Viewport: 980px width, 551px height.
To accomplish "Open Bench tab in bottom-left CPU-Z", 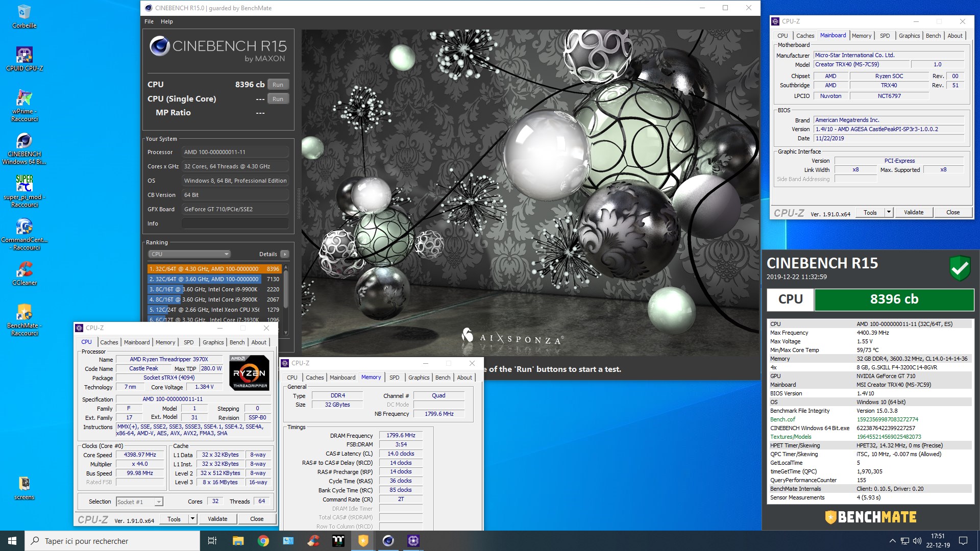I will pyautogui.click(x=237, y=342).
